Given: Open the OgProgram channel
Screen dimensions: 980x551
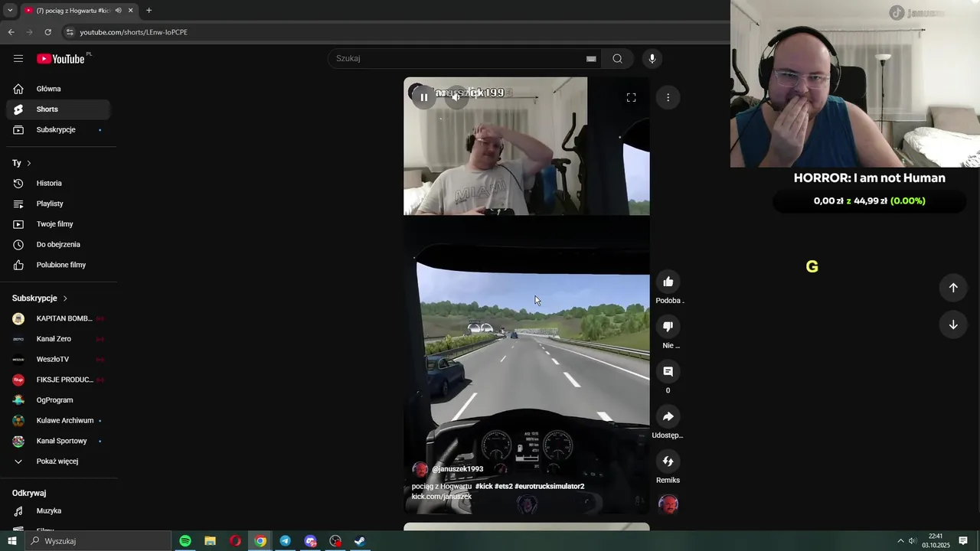Looking at the screenshot, I should click(x=58, y=400).
